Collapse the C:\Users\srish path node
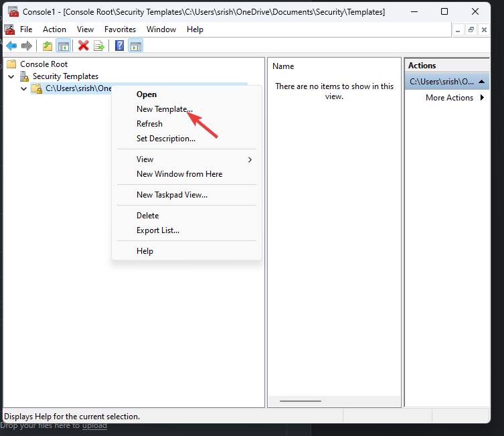This screenshot has width=504, height=436. 24,88
